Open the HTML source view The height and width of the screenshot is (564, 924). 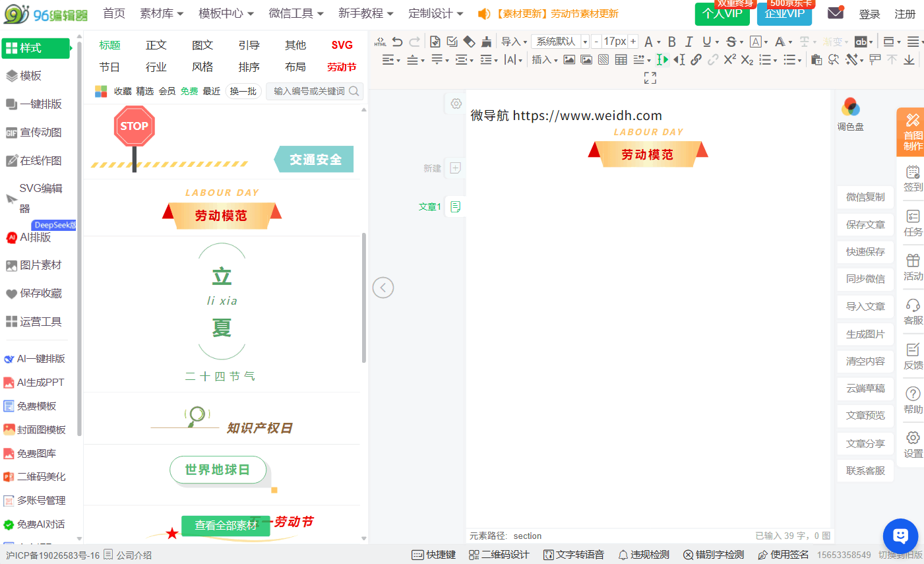click(381, 42)
